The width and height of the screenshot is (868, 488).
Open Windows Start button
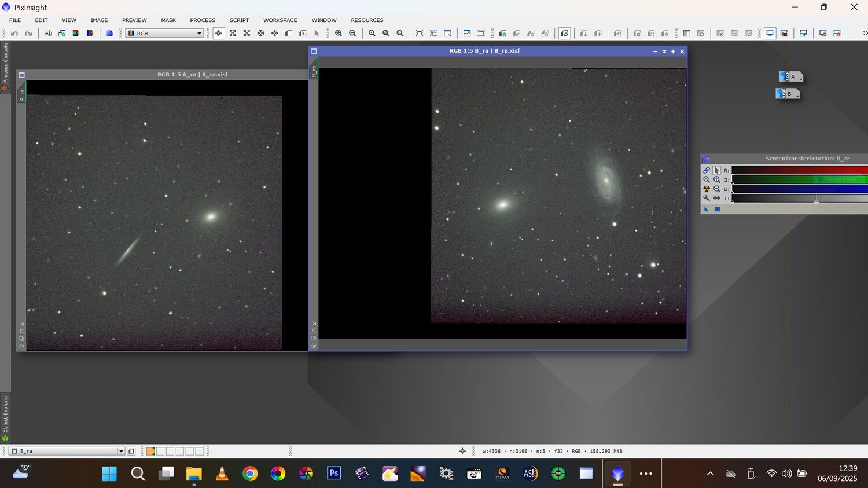109,474
